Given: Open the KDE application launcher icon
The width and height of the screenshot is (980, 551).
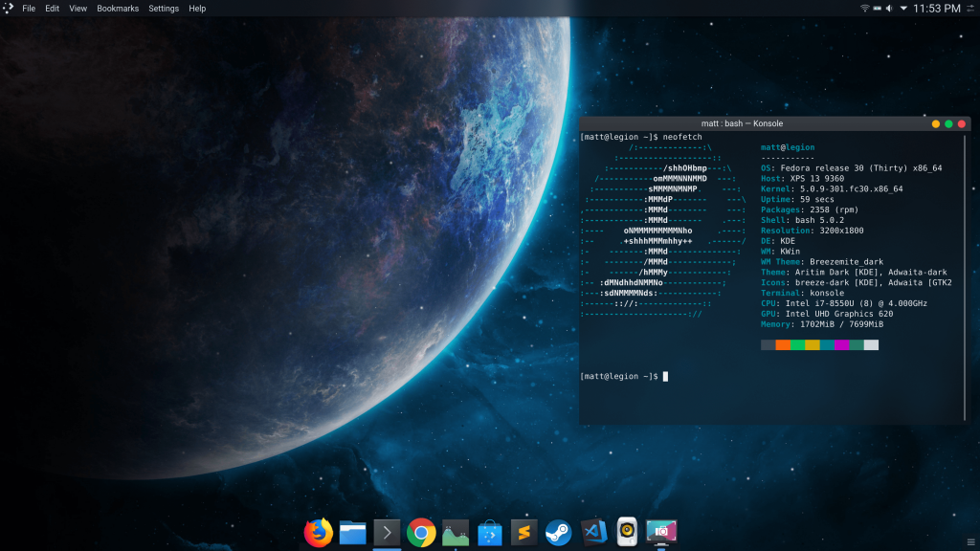Looking at the screenshot, I should (7, 8).
